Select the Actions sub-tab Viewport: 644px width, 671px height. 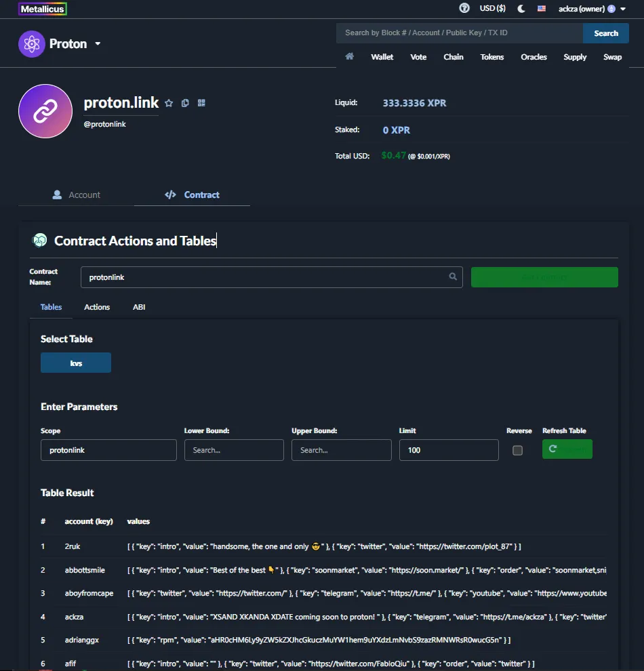pos(97,307)
